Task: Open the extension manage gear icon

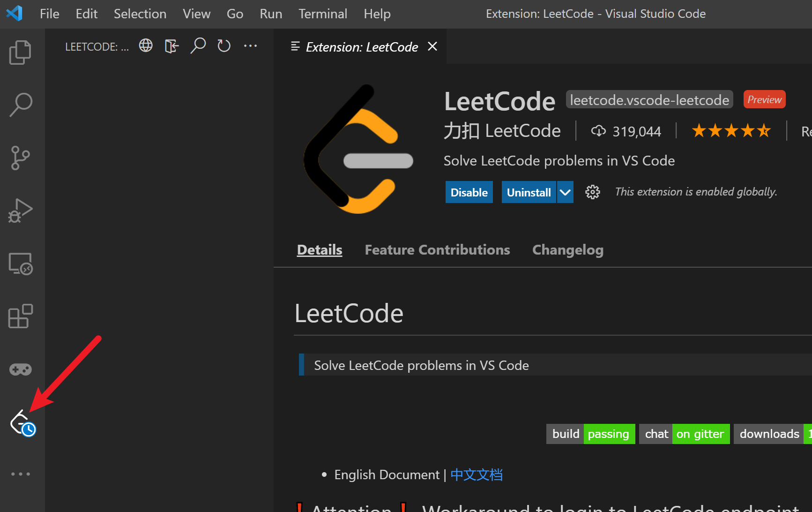Action: pos(593,192)
